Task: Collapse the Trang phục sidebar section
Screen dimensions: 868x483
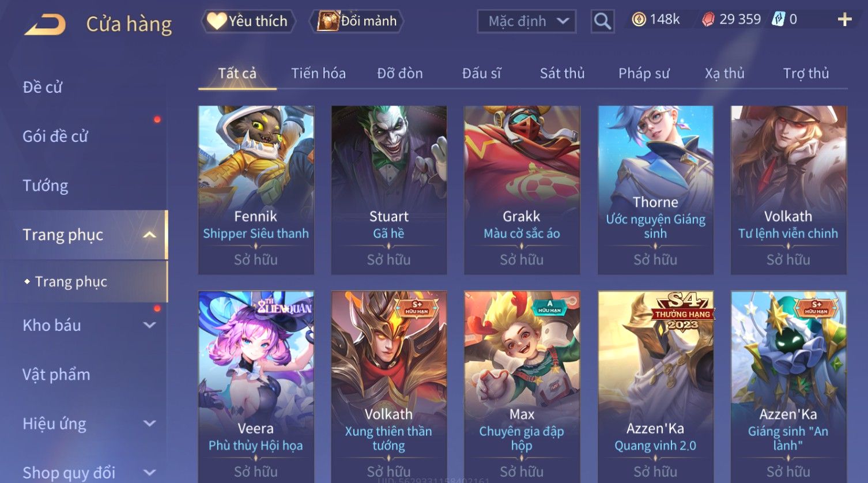Action: click(149, 235)
